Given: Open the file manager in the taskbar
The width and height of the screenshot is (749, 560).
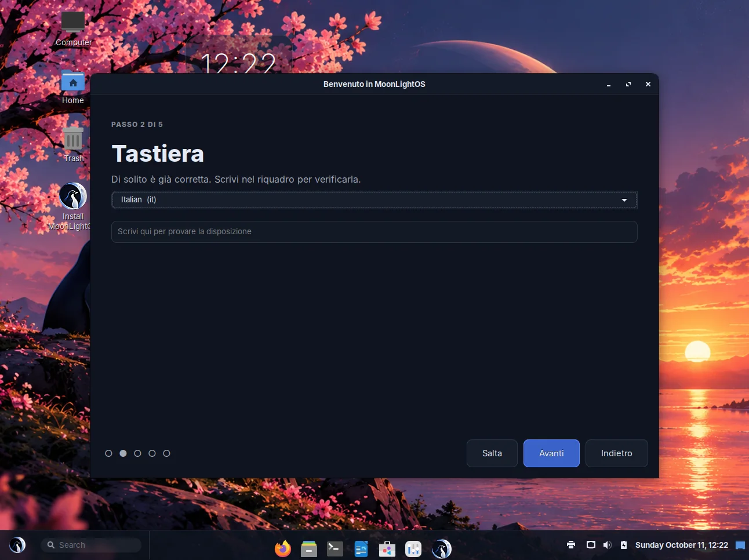Looking at the screenshot, I should point(309,548).
